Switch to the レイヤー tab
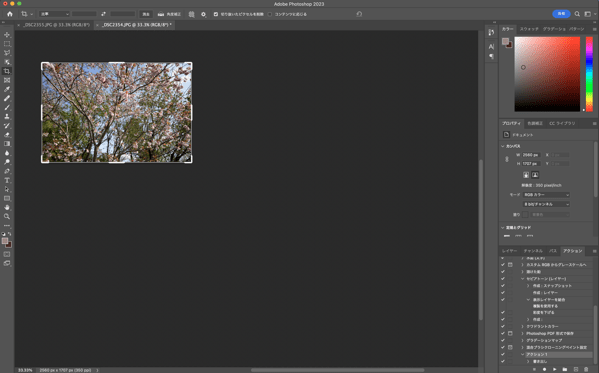The image size is (599, 373). coord(509,251)
